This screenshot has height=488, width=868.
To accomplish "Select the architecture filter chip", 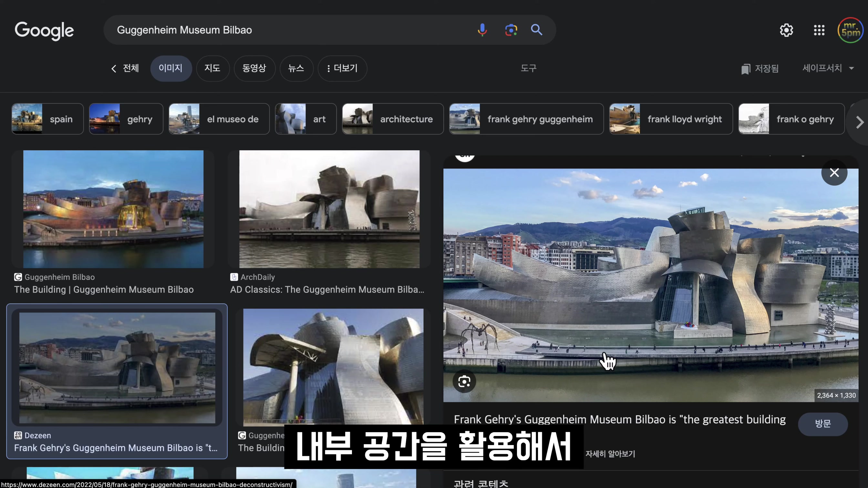I will pos(393,119).
